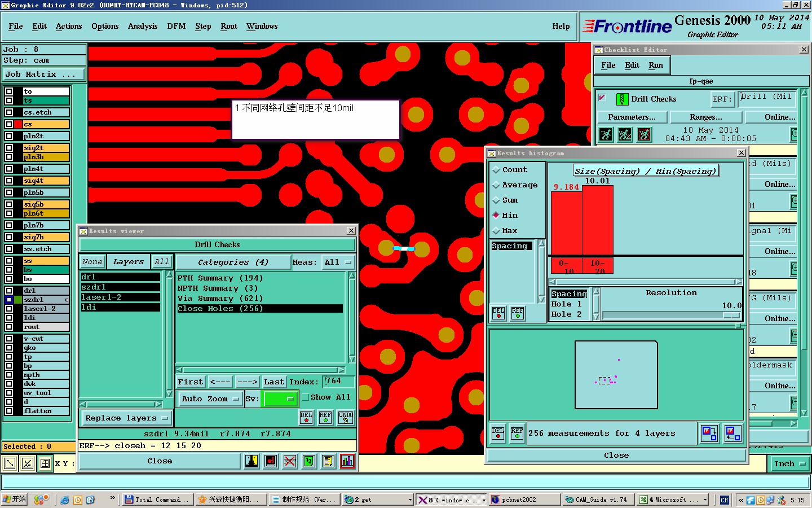
Task: Open the Run menu in Checklist Editor
Action: [656, 65]
